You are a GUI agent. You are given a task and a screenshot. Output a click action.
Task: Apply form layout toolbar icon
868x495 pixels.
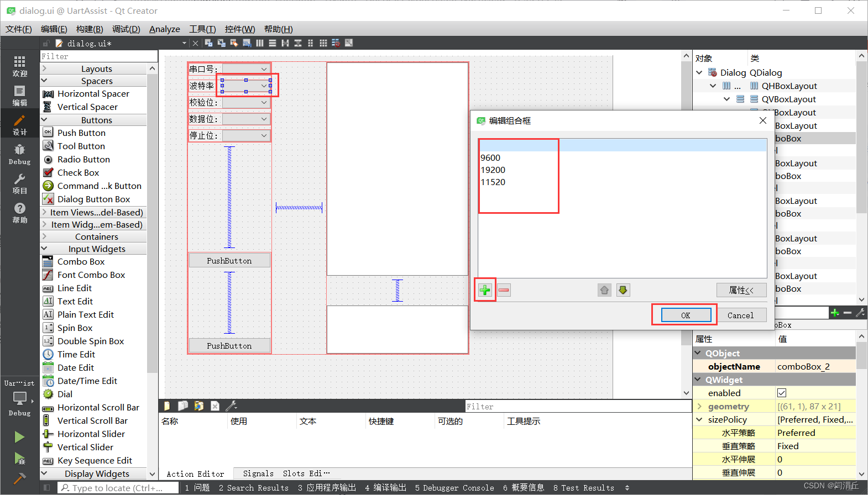coord(310,43)
